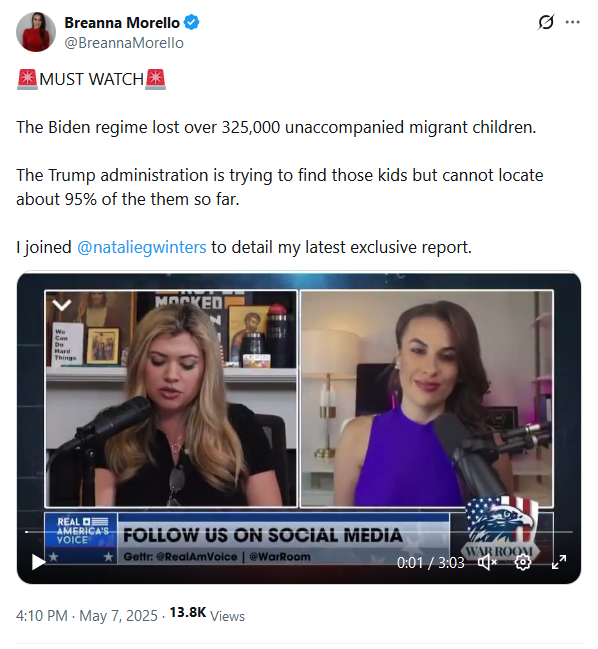Open the three-dot more options menu

click(572, 22)
